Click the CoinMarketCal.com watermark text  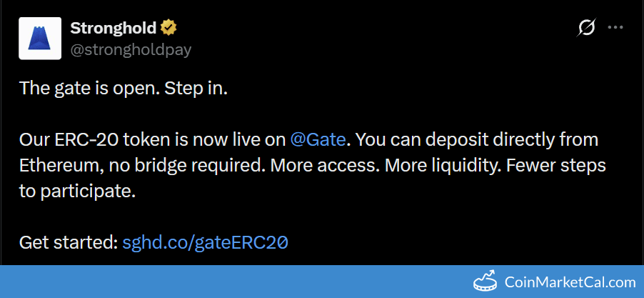570,282
